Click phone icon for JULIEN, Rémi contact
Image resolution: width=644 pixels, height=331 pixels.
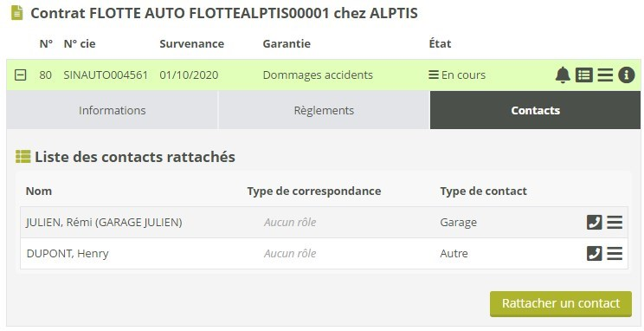[x=595, y=223]
